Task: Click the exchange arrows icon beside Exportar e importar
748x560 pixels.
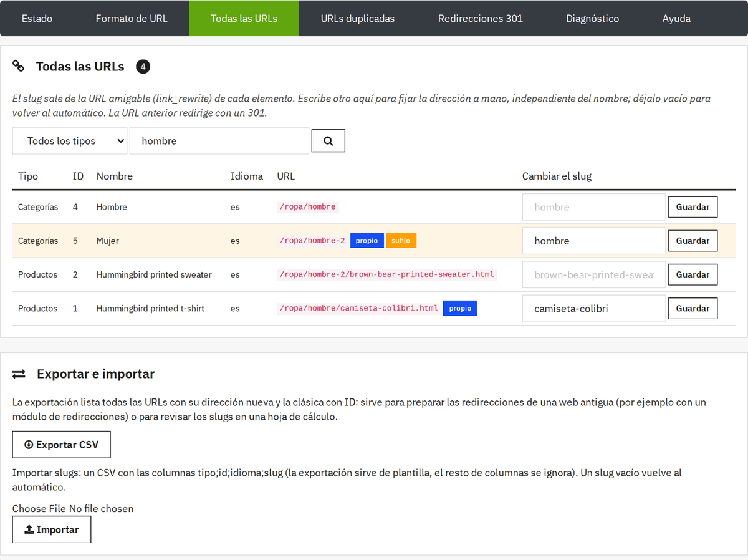Action: pyautogui.click(x=19, y=374)
